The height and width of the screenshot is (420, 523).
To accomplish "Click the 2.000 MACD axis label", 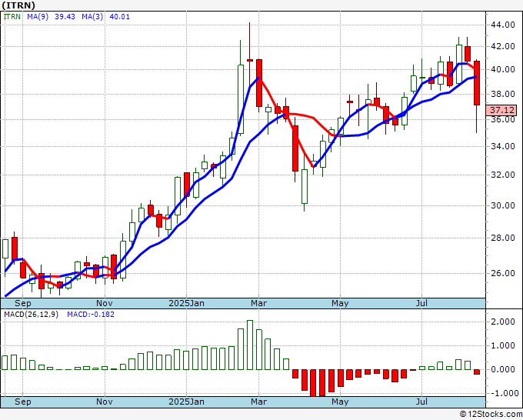I will (x=502, y=322).
